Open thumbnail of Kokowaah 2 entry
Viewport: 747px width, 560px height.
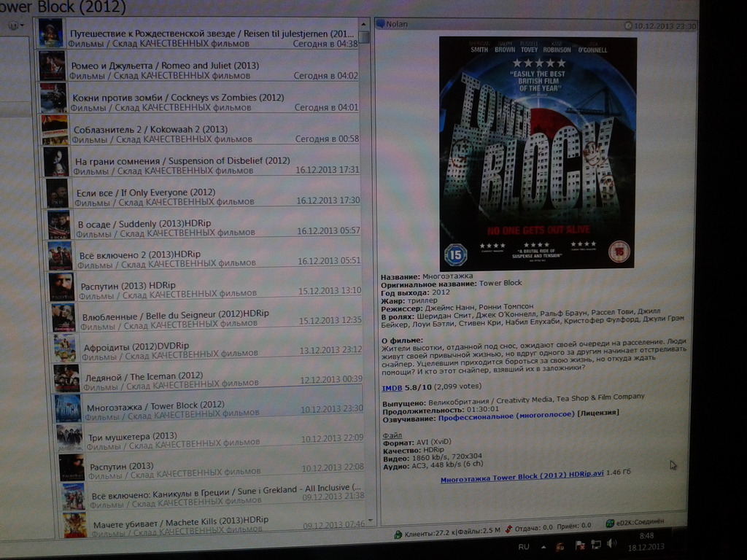[55, 130]
